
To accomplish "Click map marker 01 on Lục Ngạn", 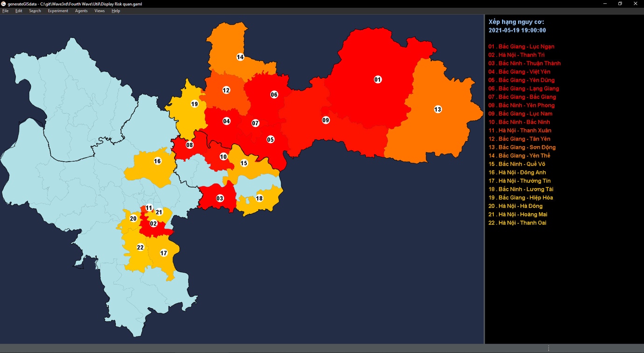I will tap(378, 79).
